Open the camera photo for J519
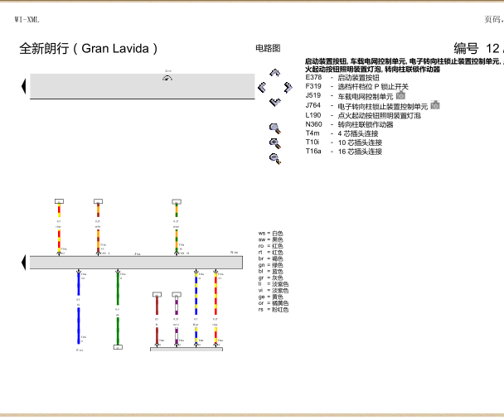504x420 pixels. (400, 95)
